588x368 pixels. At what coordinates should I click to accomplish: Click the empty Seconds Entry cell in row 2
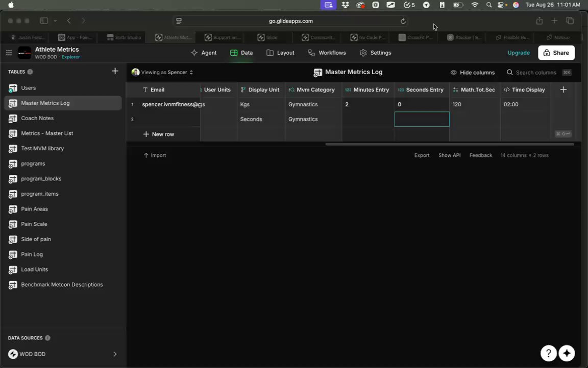pos(422,119)
